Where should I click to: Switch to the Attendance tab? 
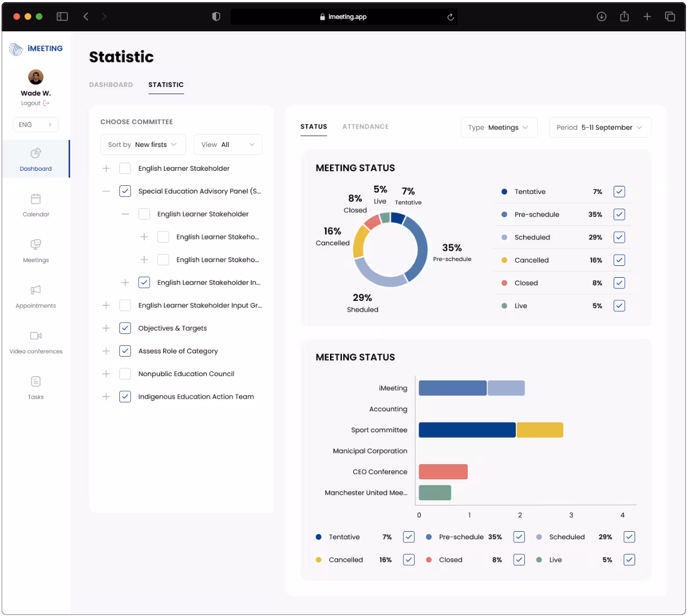coord(366,126)
